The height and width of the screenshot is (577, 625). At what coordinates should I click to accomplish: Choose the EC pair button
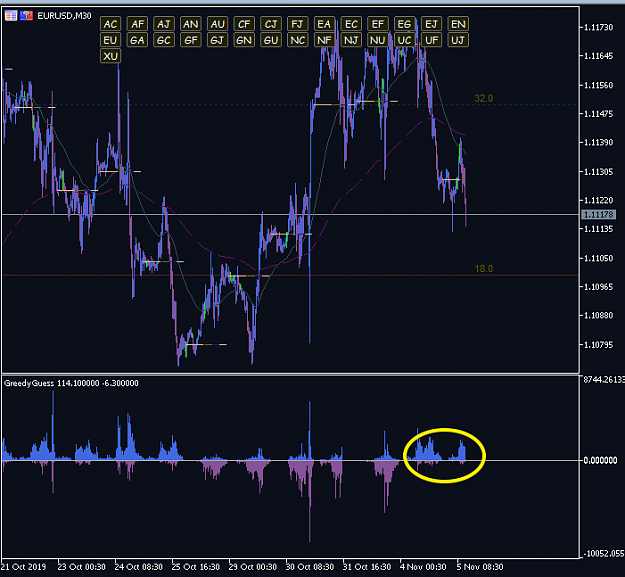[x=351, y=24]
